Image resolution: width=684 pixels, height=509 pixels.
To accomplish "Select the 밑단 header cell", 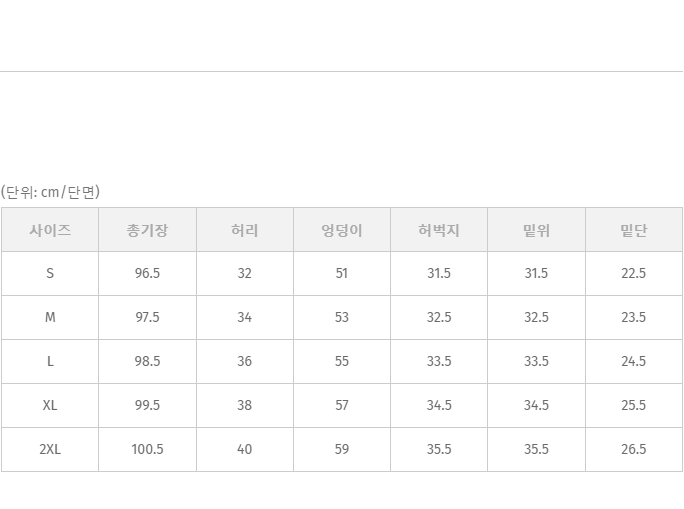I will (x=634, y=230).
